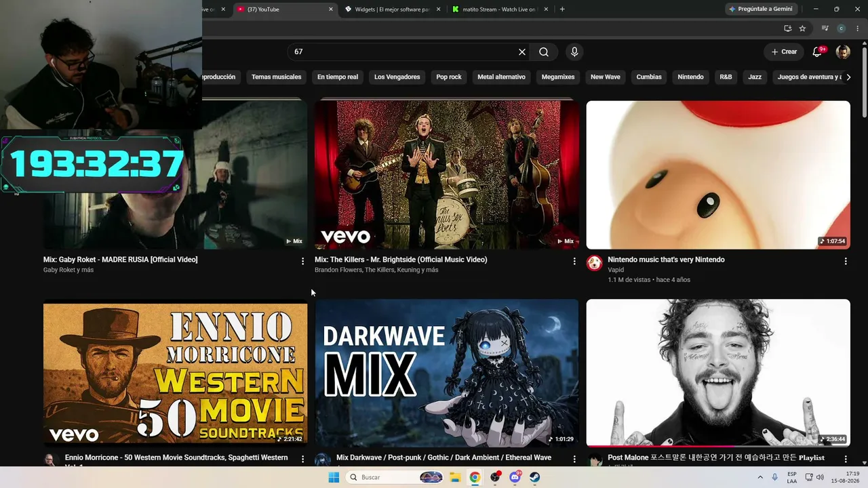This screenshot has width=868, height=488.
Task: Switch to the matito Stream tab
Action: click(499, 9)
